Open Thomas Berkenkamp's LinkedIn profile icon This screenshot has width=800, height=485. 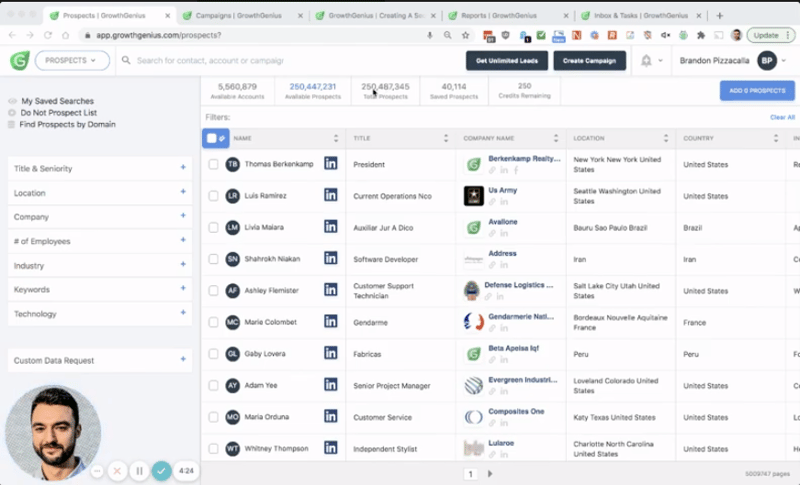pos(331,163)
